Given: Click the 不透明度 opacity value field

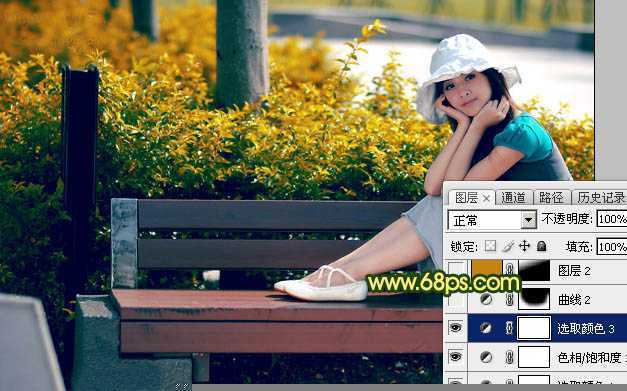Looking at the screenshot, I should click(x=611, y=219).
